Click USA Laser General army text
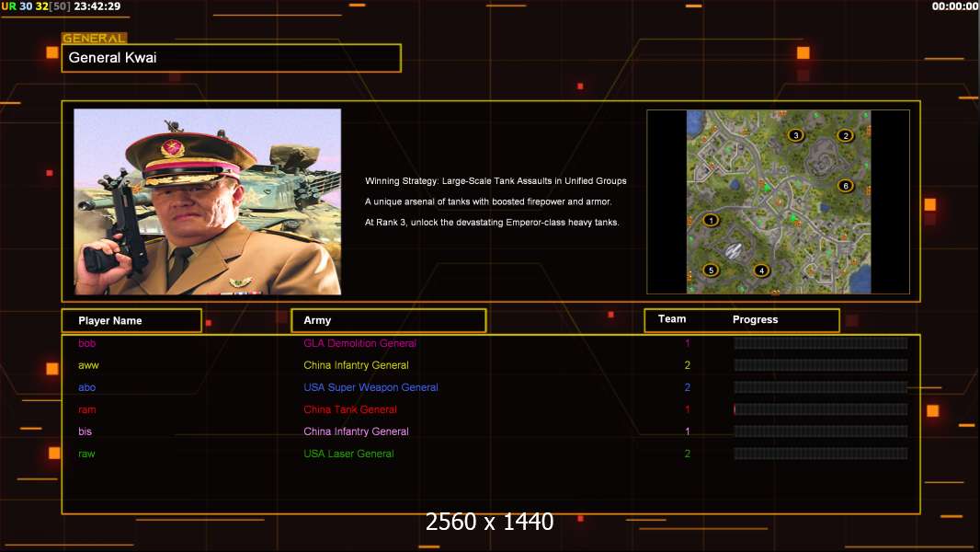This screenshot has height=552, width=980. pyautogui.click(x=348, y=454)
